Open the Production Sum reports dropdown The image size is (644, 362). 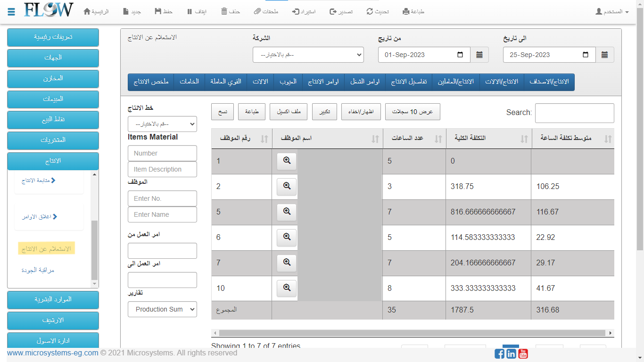(x=162, y=309)
